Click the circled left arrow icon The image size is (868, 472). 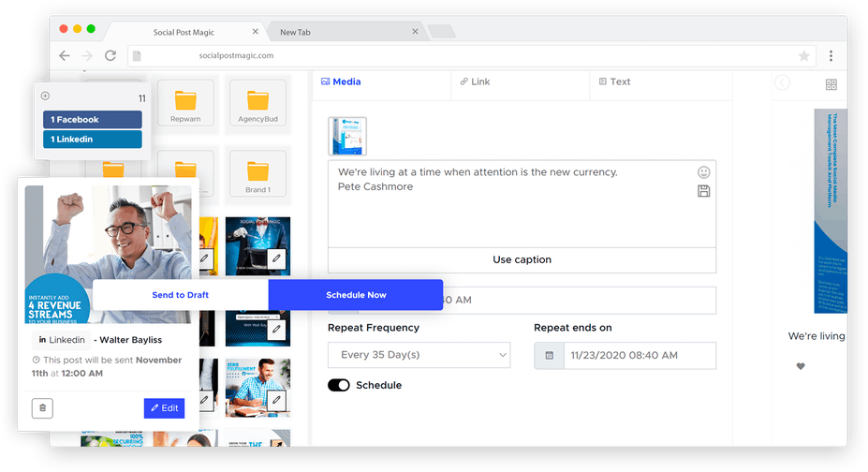coord(782,83)
